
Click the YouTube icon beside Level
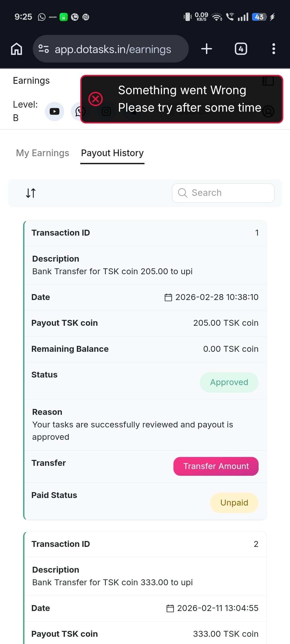pyautogui.click(x=55, y=111)
